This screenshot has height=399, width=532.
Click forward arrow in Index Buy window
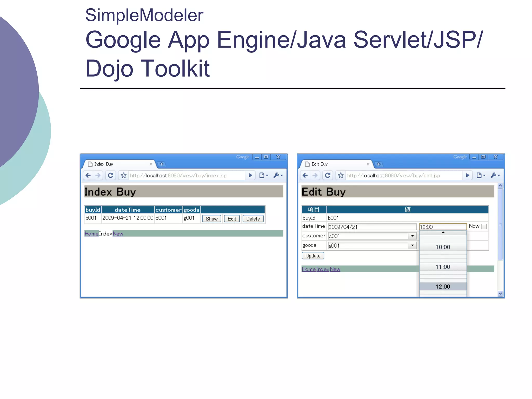[x=98, y=175]
